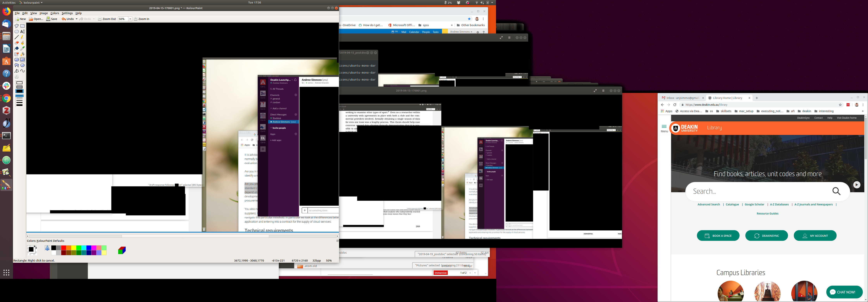Select the thickest line width option
Screen dimensions: 868x302
coord(20,105)
